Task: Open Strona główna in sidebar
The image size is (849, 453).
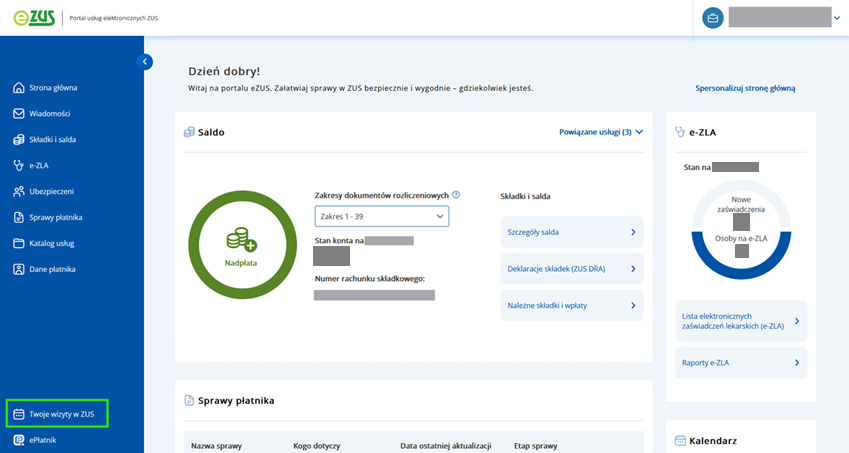Action: click(53, 88)
